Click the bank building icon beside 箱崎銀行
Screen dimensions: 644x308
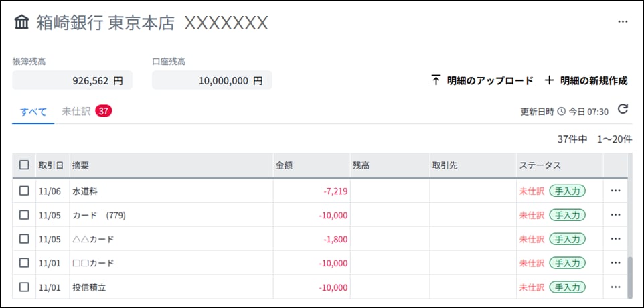tap(22, 23)
